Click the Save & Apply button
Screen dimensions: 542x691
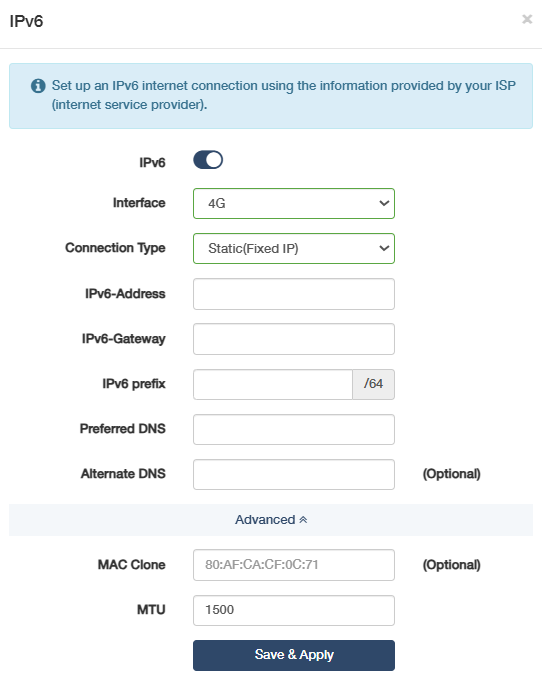(294, 655)
